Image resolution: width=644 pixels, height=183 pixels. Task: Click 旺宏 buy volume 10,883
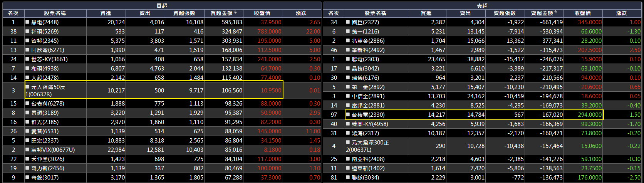coord(116,141)
